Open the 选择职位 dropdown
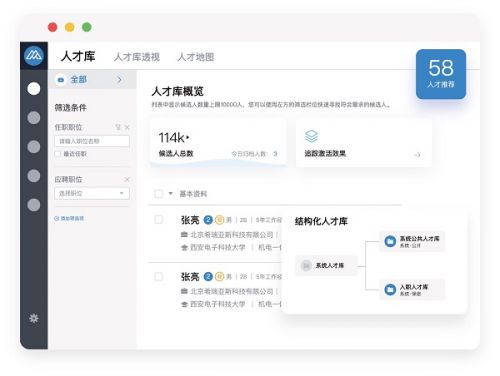The width and height of the screenshot is (500, 376). [x=92, y=193]
